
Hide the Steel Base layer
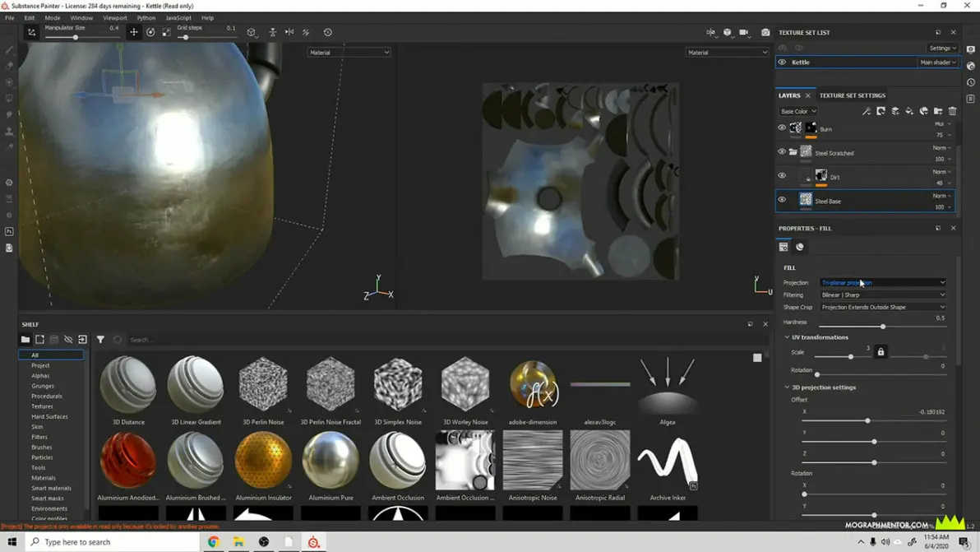(x=782, y=200)
